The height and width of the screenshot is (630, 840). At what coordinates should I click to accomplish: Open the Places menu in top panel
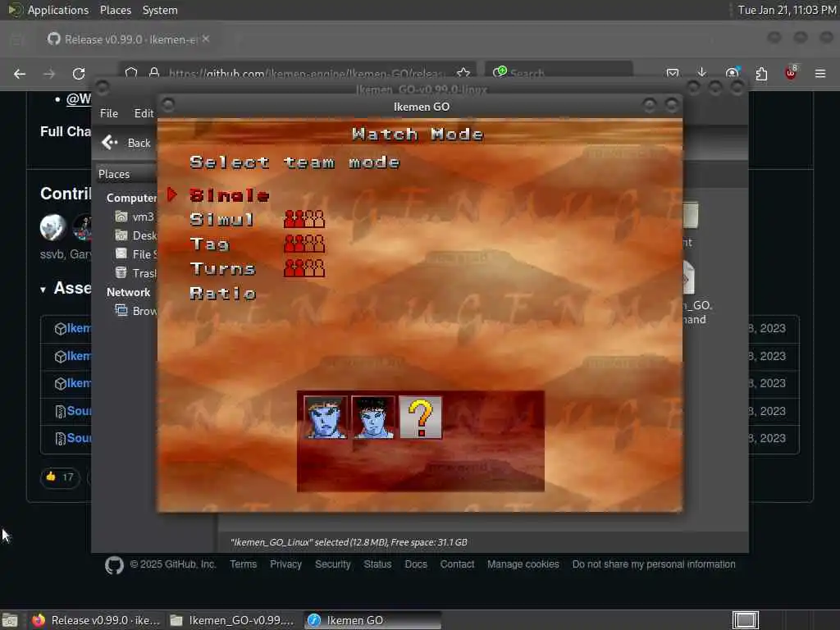(115, 10)
